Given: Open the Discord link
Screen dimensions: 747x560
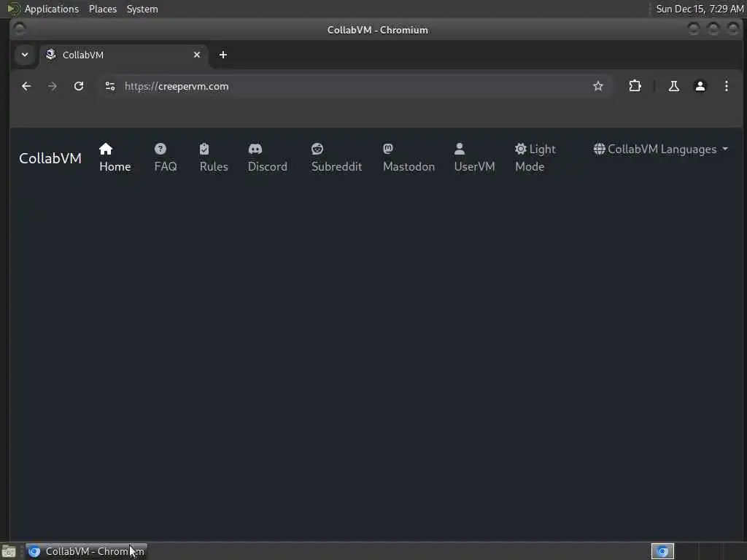Looking at the screenshot, I should (267, 157).
